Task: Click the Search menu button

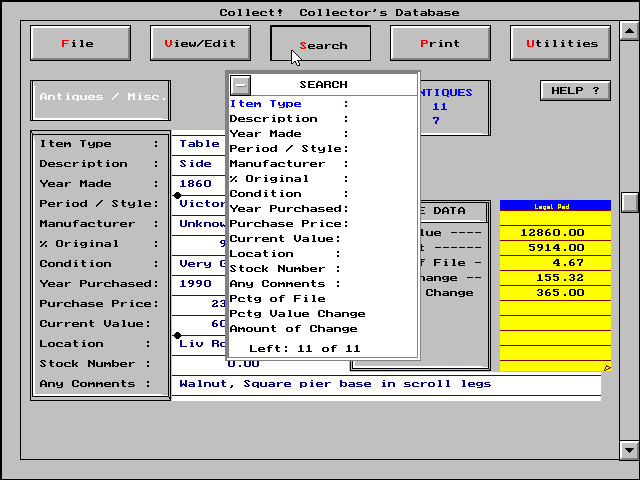Action: point(321,44)
